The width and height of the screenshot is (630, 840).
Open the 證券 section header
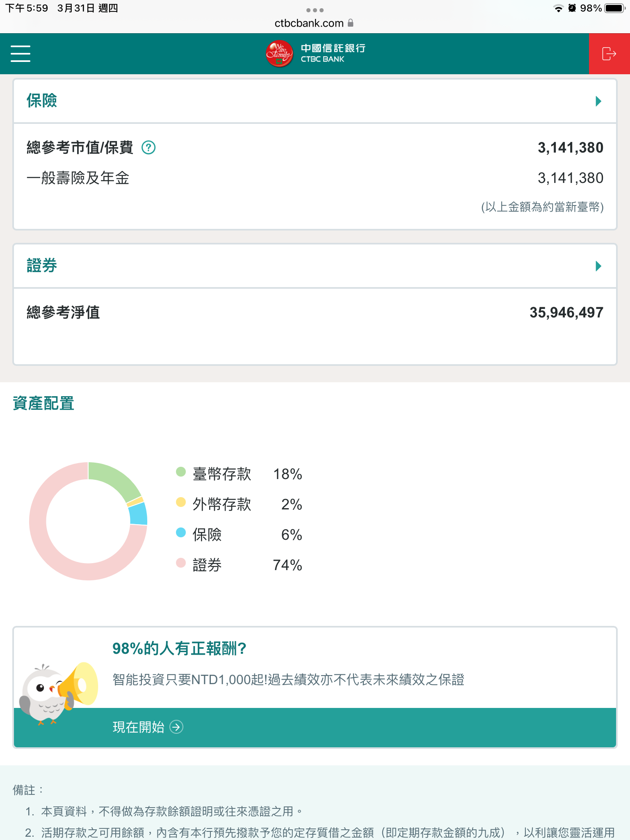click(x=42, y=266)
